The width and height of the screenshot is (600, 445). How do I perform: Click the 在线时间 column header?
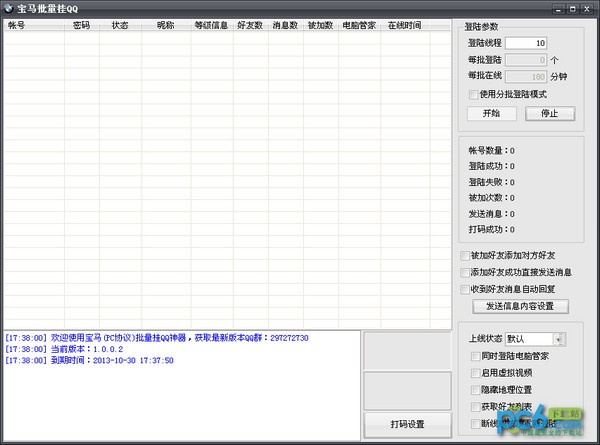pos(405,25)
